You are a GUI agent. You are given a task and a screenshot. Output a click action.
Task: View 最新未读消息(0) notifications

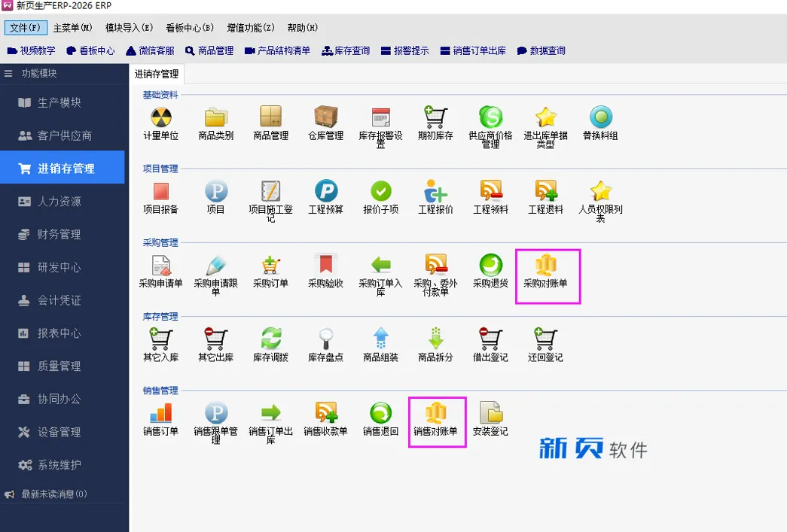click(x=46, y=494)
